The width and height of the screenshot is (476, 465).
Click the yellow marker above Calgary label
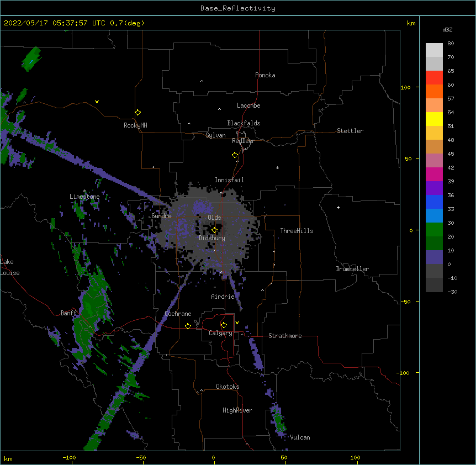click(x=224, y=325)
